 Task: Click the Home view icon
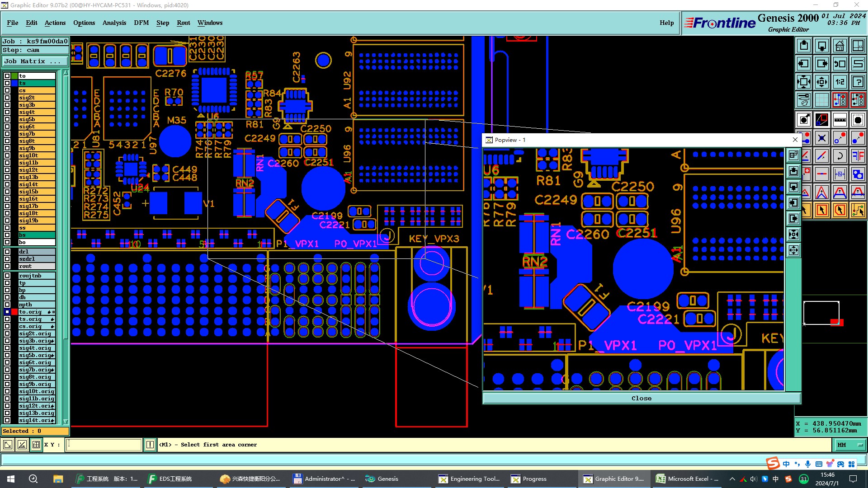pyautogui.click(x=840, y=46)
